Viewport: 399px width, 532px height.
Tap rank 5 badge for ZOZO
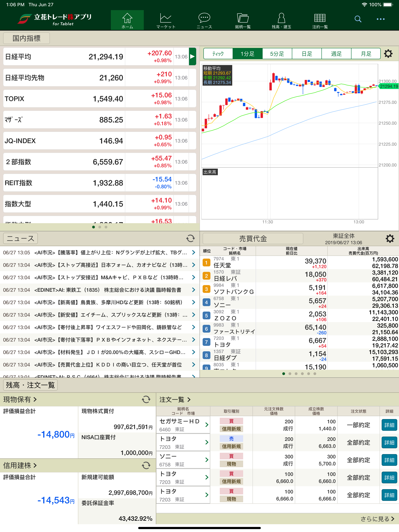click(x=206, y=315)
